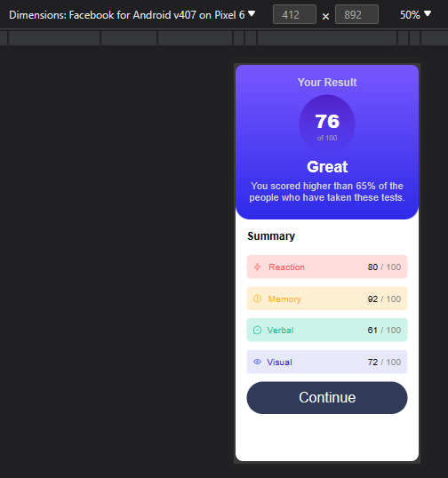
Task: Click the 76 score circle
Action: click(327, 123)
